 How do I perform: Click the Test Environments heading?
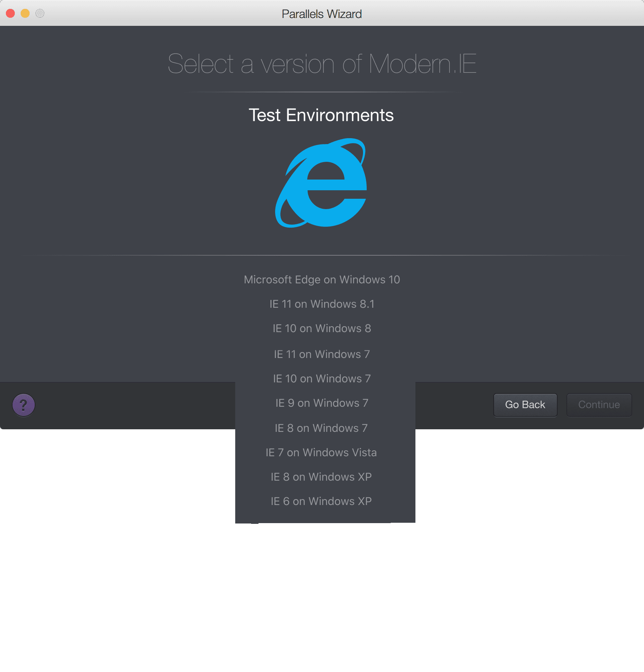click(x=321, y=115)
